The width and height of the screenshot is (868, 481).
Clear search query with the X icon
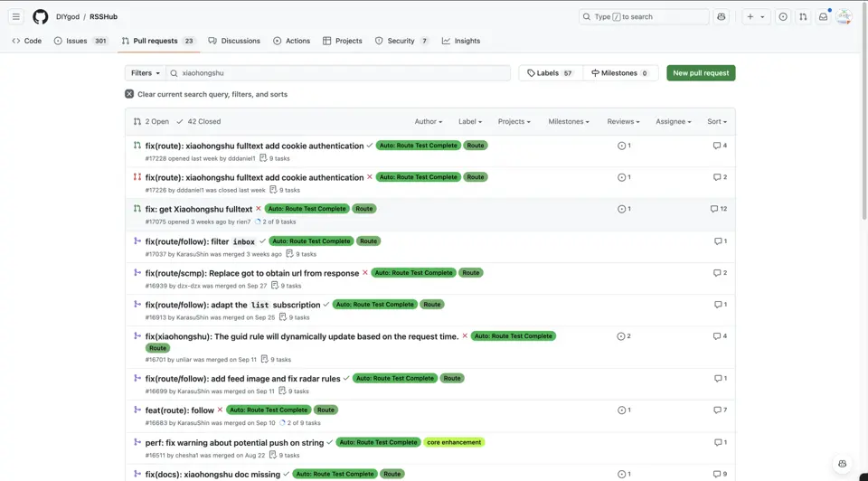coord(129,94)
